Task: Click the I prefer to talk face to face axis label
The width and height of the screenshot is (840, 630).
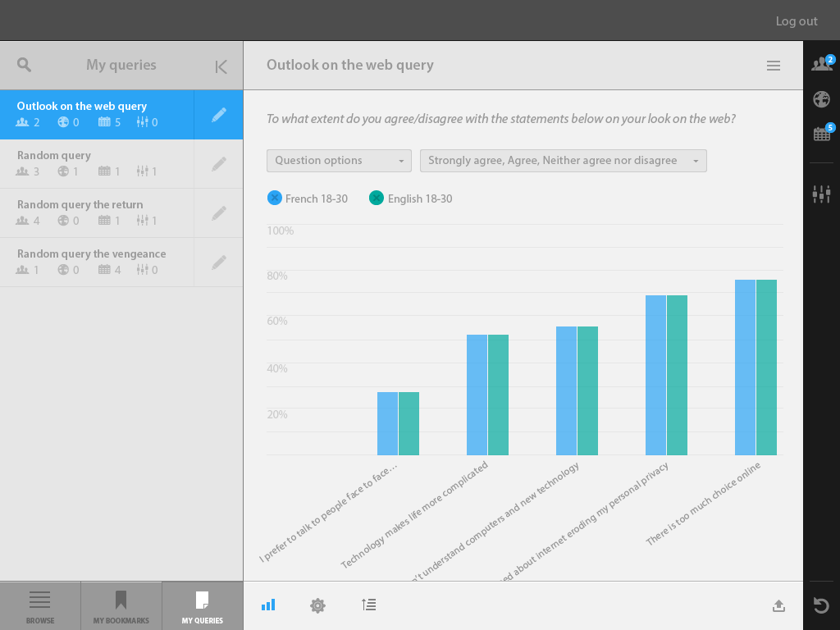Action: tap(328, 512)
